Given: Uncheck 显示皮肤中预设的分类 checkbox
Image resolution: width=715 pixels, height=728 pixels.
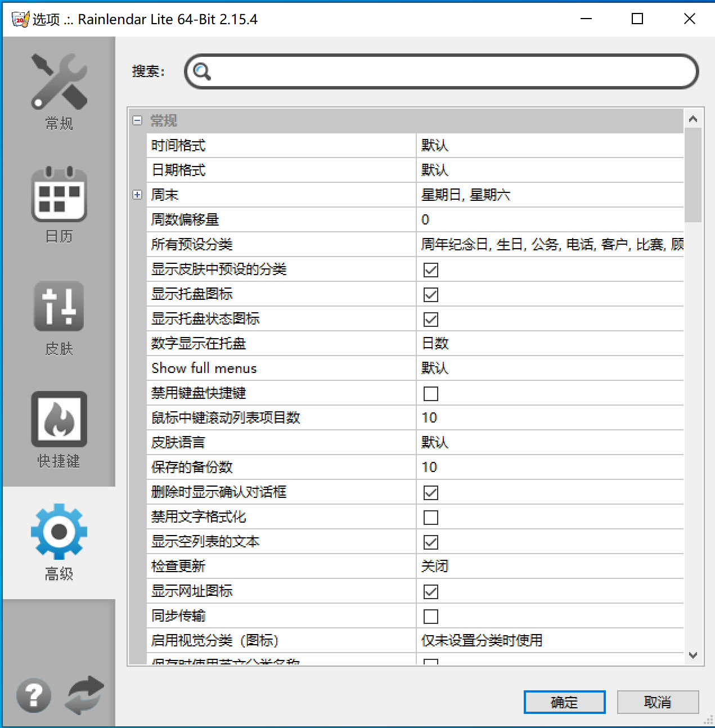Looking at the screenshot, I should (x=431, y=269).
